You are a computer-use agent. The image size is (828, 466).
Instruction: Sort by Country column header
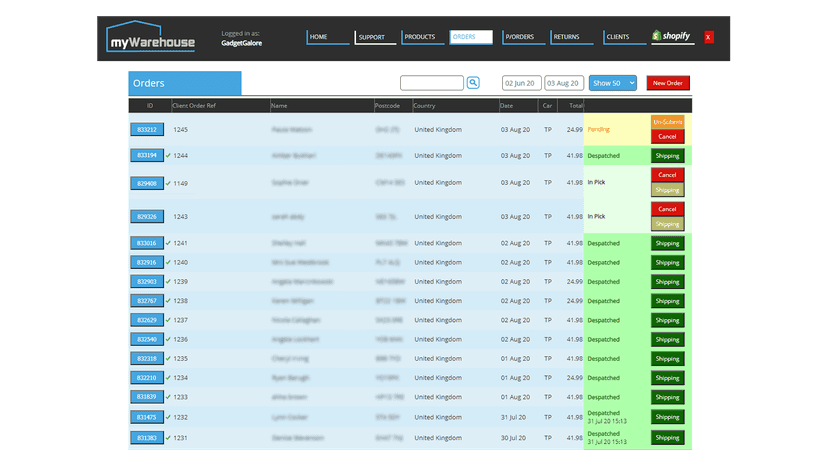click(424, 106)
